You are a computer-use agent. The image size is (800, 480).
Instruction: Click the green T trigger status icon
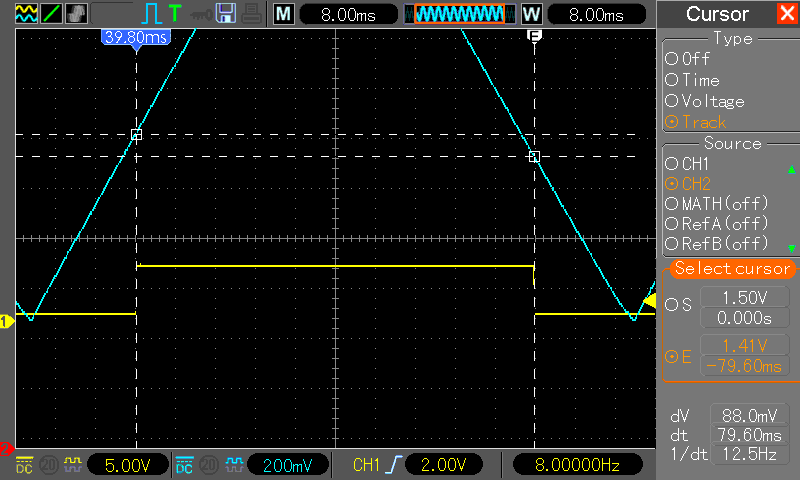click(x=175, y=13)
